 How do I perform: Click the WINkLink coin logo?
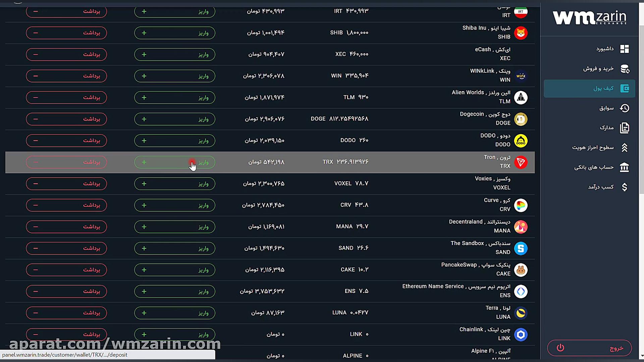(521, 76)
